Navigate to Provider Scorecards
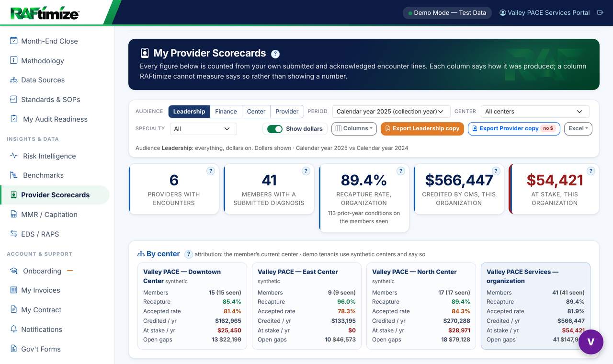This screenshot has height=364, width=613. pos(55,195)
